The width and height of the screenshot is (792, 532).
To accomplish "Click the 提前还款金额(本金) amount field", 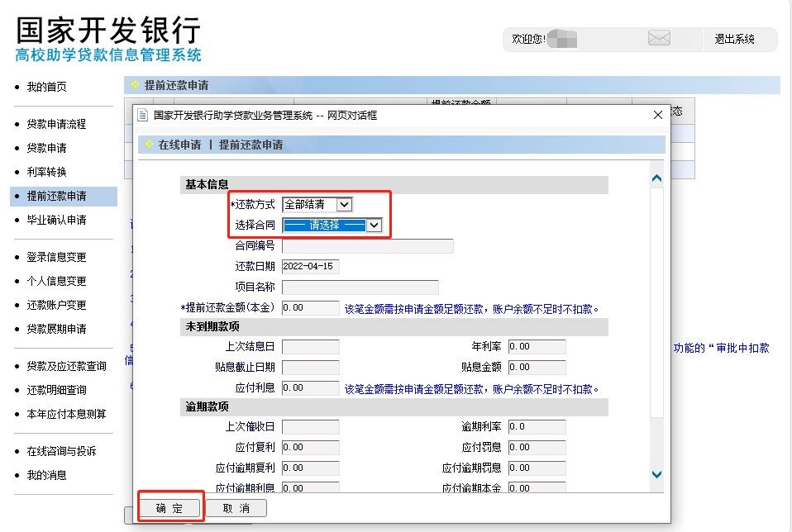I will click(x=310, y=308).
